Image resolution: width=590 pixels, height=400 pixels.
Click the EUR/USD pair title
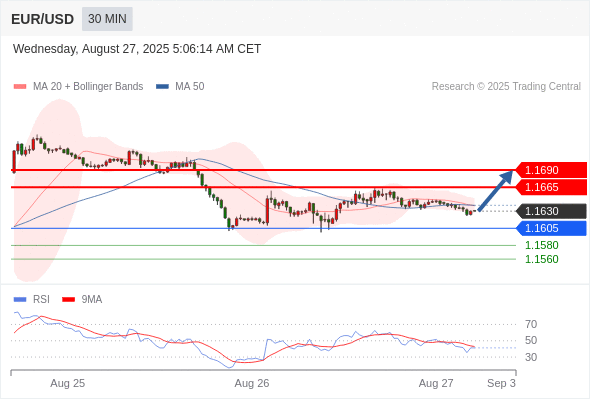pos(43,19)
